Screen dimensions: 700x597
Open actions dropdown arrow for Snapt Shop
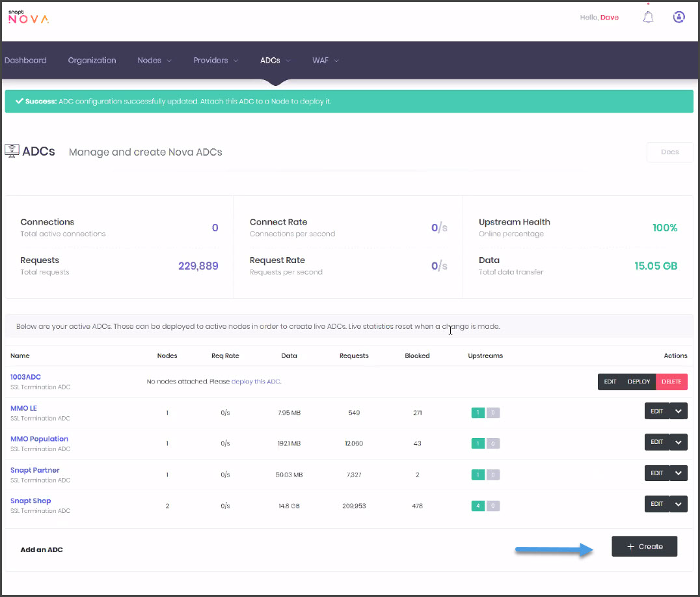(679, 504)
